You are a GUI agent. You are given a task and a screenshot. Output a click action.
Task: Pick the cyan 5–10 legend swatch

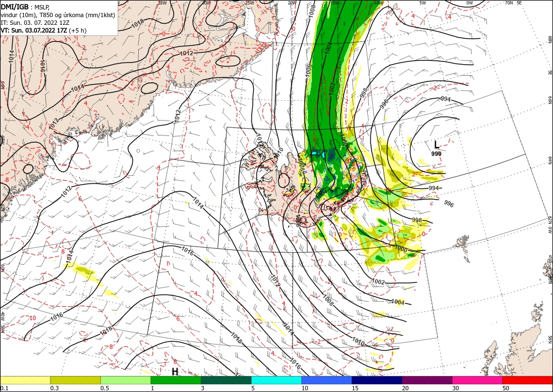276,380
